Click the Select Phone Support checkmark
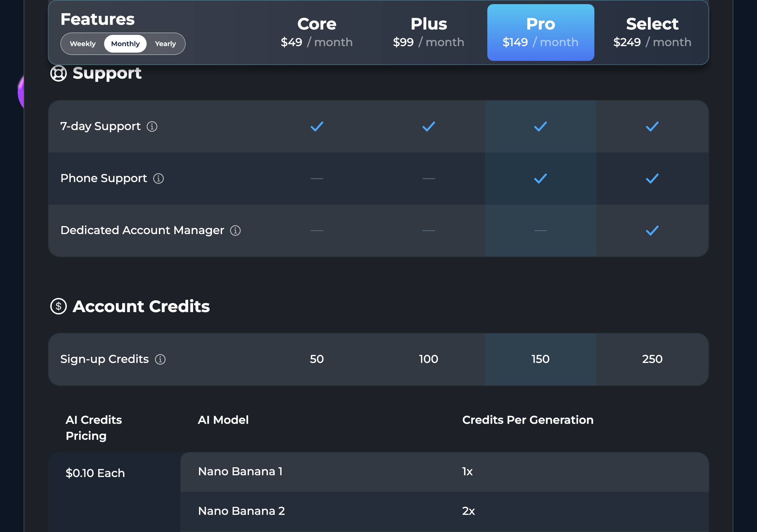 coord(652,179)
